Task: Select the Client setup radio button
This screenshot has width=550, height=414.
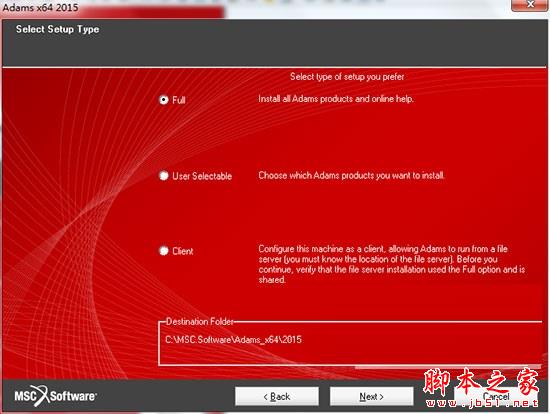Action: (x=163, y=251)
